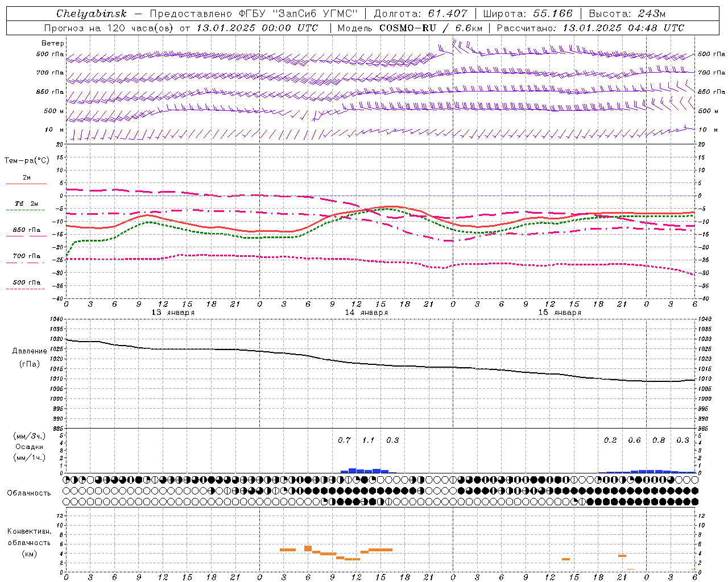Click the Chelyabinsk station title

(92, 14)
